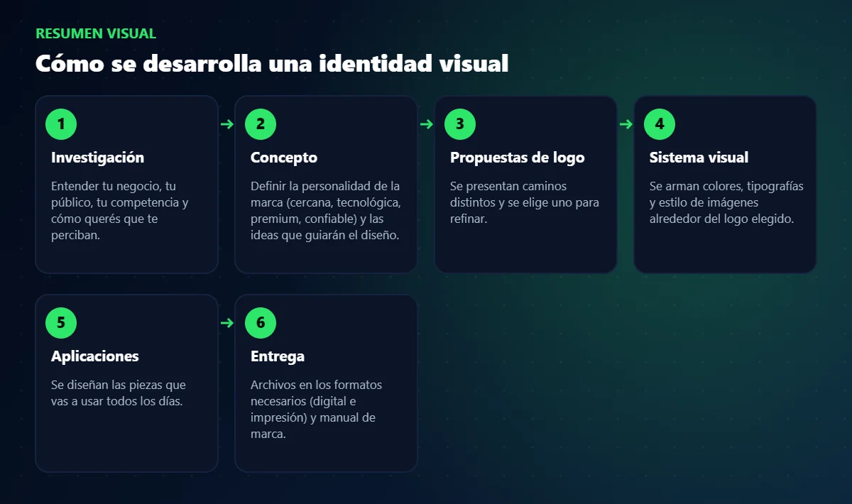Click the 'Concepto' card heading
This screenshot has width=852, height=504.
click(x=284, y=158)
